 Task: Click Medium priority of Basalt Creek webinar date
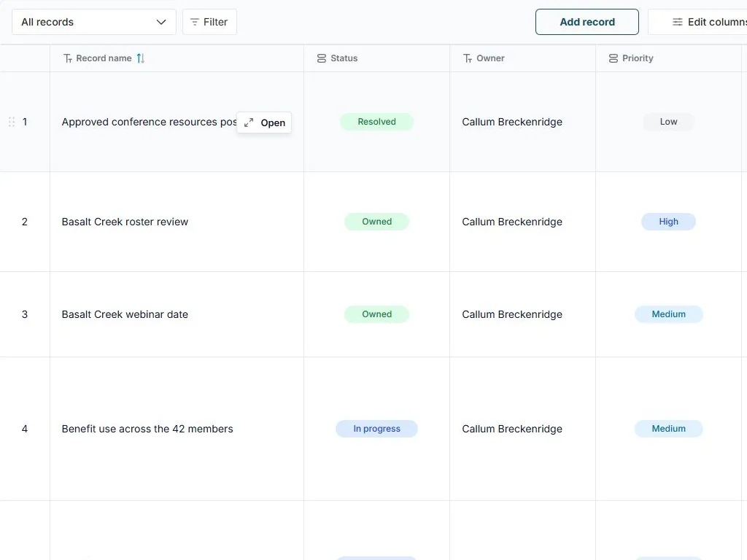(x=668, y=314)
